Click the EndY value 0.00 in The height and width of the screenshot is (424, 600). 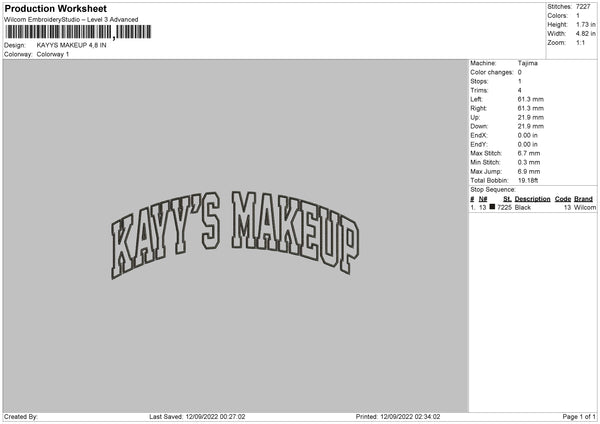click(x=528, y=144)
